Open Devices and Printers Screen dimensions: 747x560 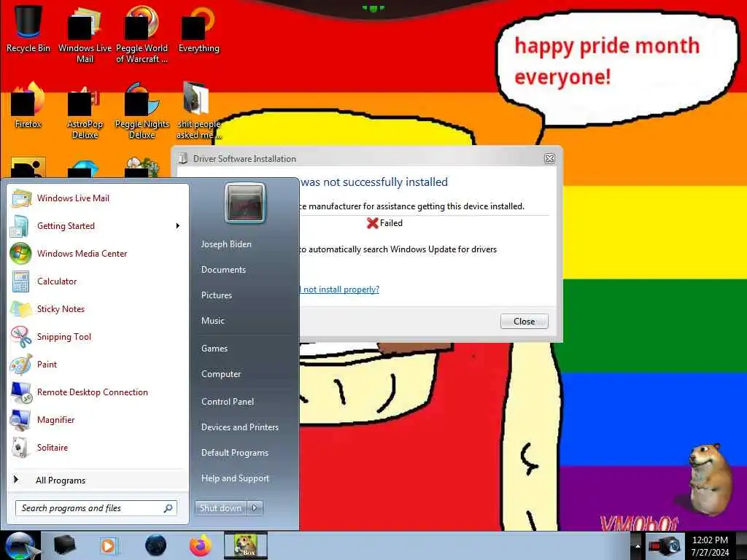tap(239, 427)
